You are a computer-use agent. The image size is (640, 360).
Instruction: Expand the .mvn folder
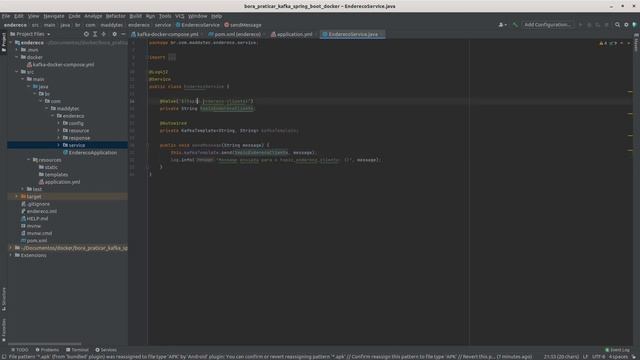coord(17,50)
